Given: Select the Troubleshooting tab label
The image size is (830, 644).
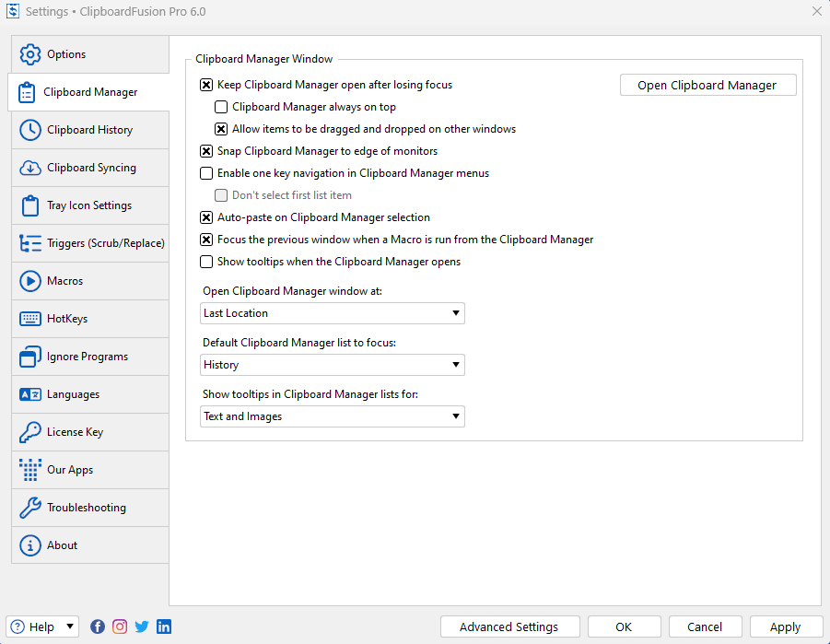Looking at the screenshot, I should pyautogui.click(x=87, y=508).
